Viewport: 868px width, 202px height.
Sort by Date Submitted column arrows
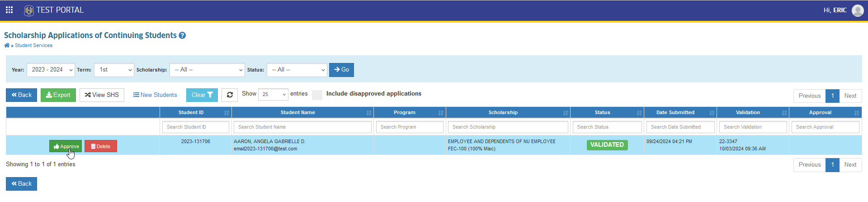712,113
